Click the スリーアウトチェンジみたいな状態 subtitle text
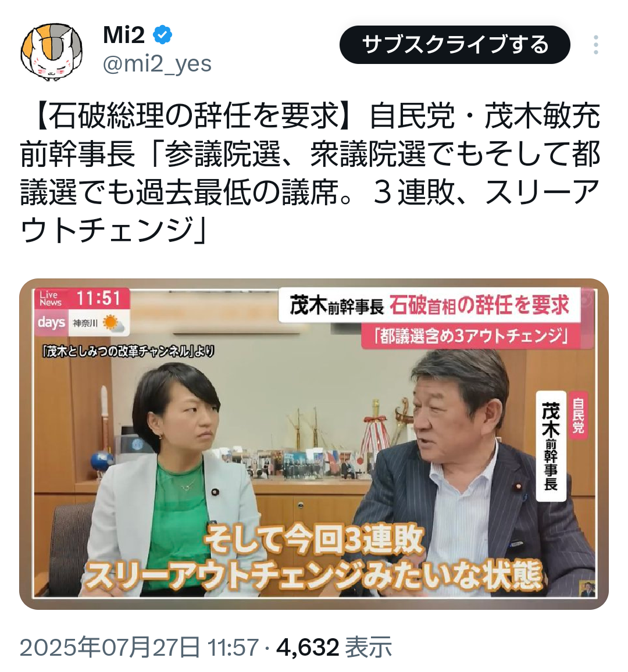The height and width of the screenshot is (672, 628). (314, 577)
